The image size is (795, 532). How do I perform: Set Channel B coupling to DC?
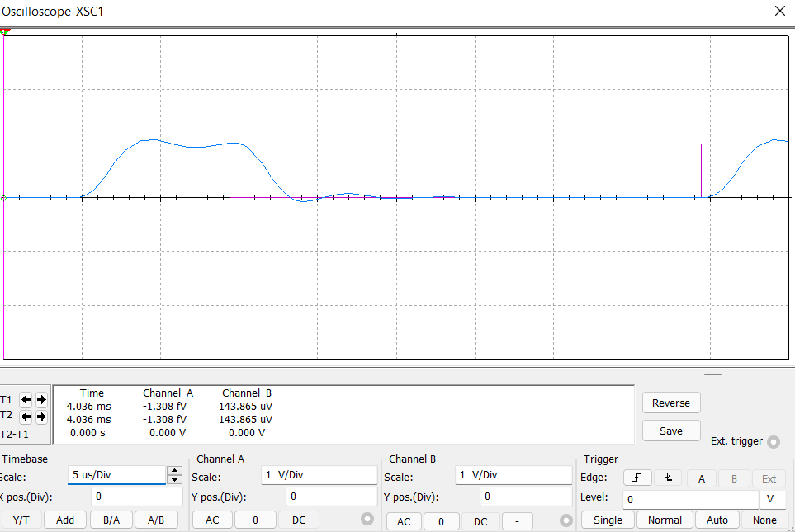click(x=480, y=521)
